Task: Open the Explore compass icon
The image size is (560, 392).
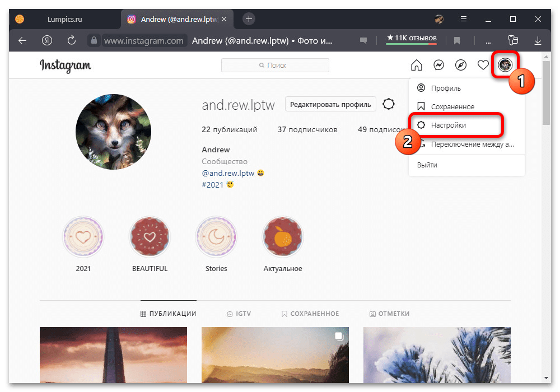Action: point(461,66)
